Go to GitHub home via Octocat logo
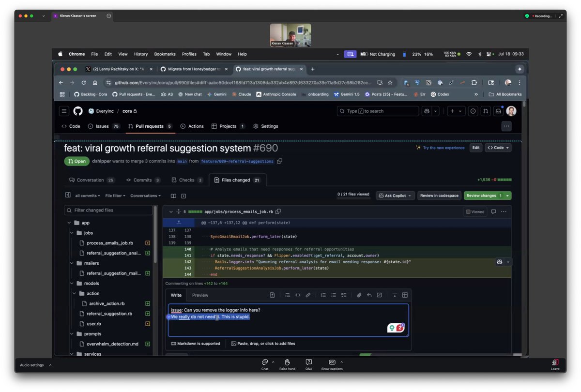581x392 pixels. click(78, 111)
